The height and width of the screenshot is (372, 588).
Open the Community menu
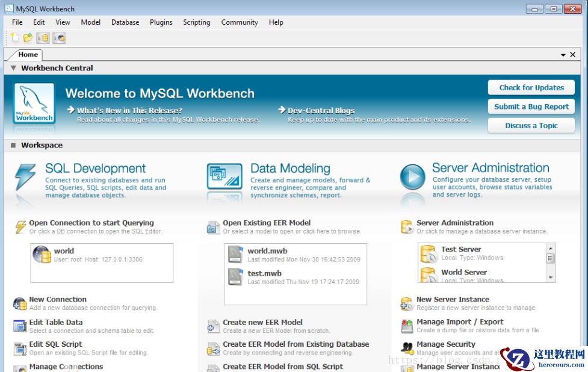tap(240, 22)
